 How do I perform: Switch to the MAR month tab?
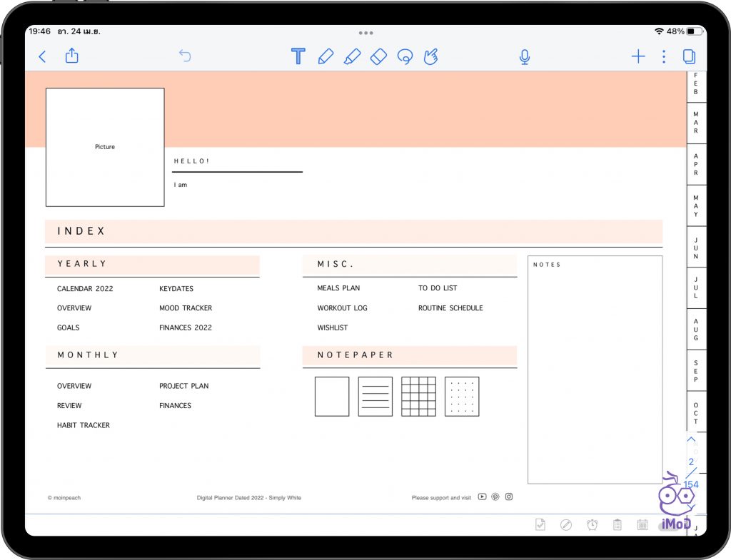(x=695, y=122)
